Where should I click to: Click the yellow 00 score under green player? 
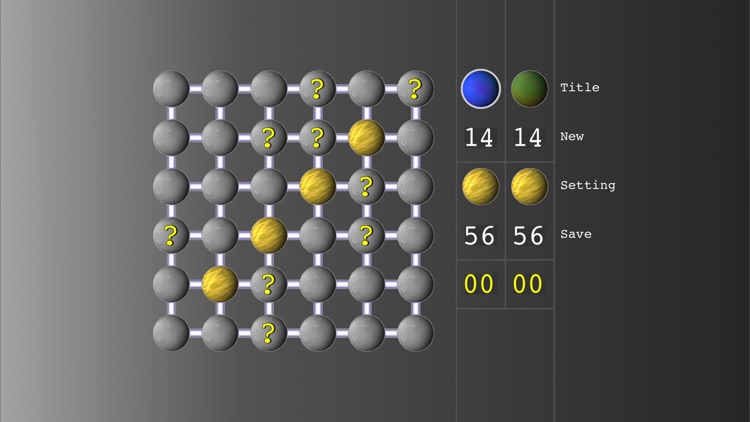(x=528, y=284)
